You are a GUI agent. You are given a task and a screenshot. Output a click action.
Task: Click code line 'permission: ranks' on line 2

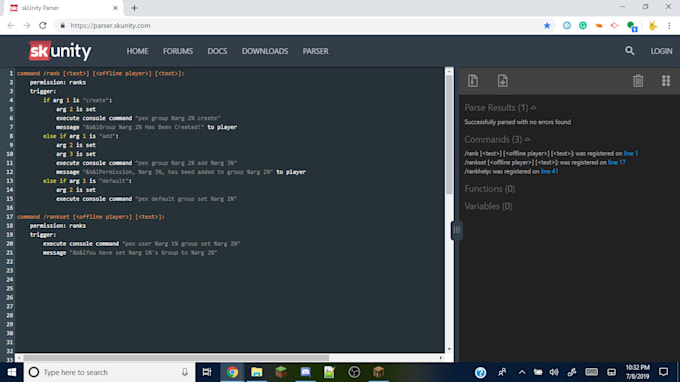pos(58,82)
